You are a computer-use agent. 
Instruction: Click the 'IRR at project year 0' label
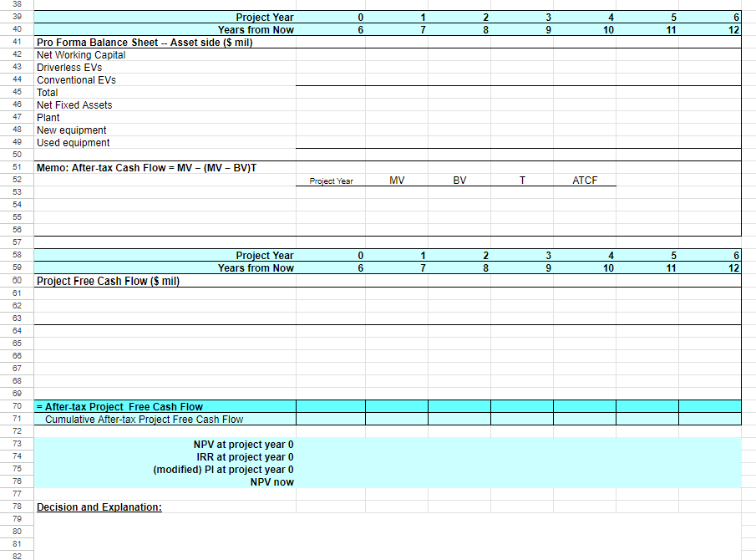[245, 457]
